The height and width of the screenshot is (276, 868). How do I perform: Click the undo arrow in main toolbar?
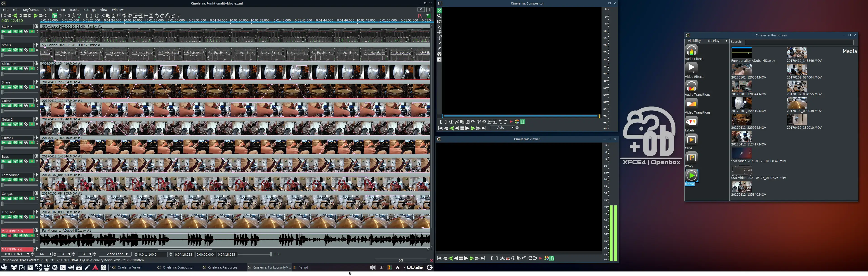[x=157, y=16]
